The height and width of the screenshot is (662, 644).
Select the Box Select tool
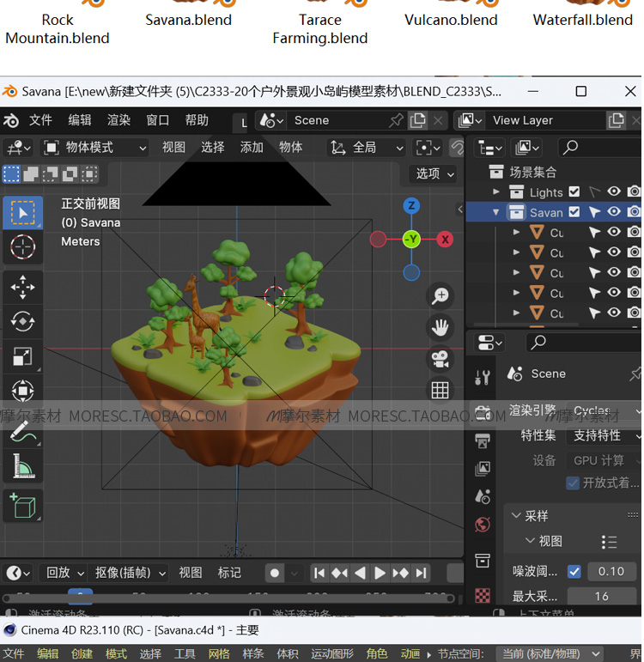tap(23, 213)
